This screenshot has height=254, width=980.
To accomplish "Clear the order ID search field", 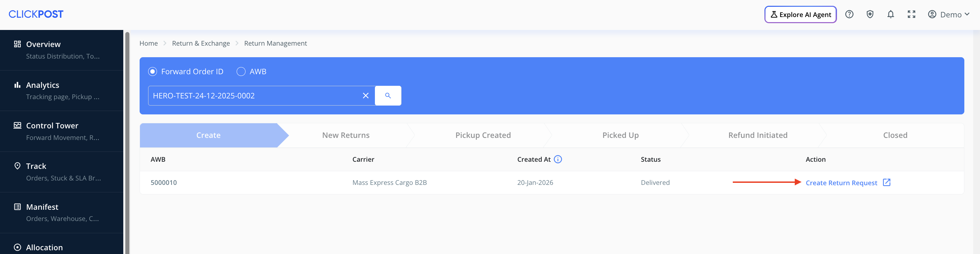I will click(x=366, y=95).
